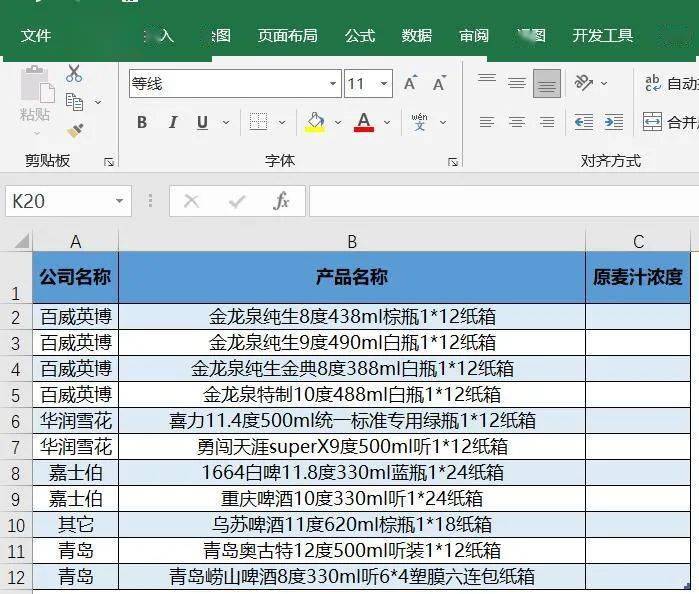This screenshot has width=699, height=594.
Task: Center text horizontally
Action: [x=517, y=122]
